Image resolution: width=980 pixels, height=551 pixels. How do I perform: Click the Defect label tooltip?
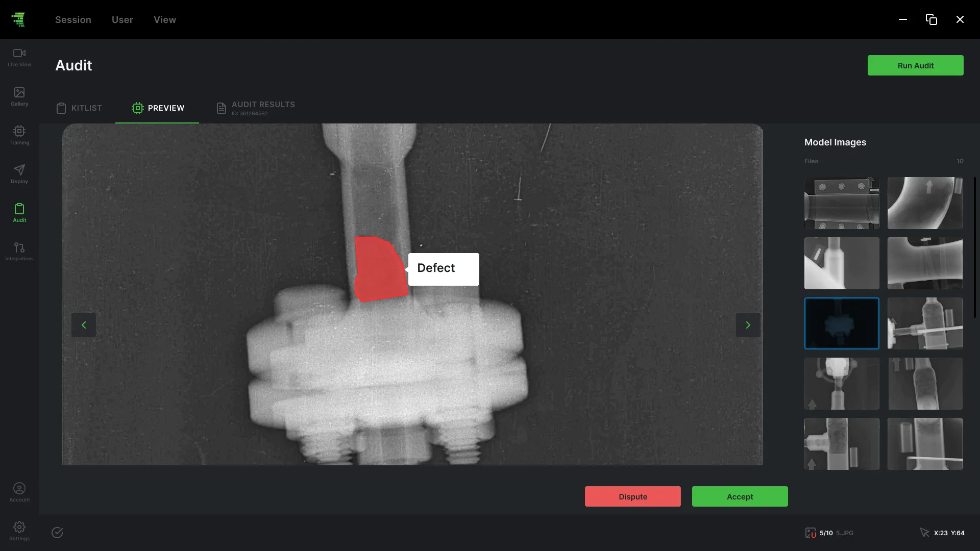[x=444, y=269]
